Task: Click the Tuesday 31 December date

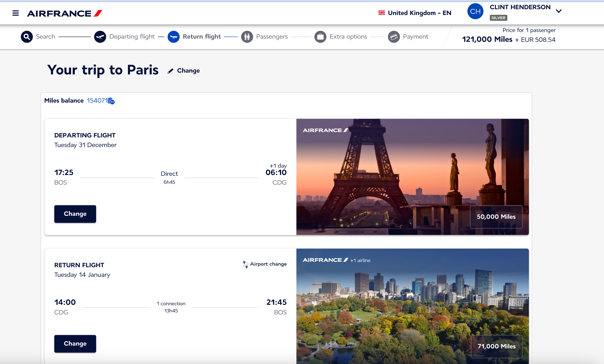Action: pos(85,145)
